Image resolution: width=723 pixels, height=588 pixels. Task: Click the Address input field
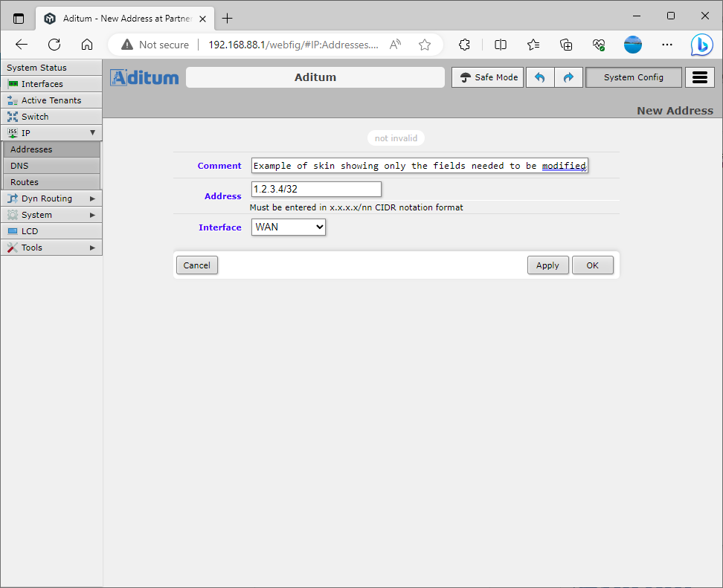pyautogui.click(x=315, y=189)
